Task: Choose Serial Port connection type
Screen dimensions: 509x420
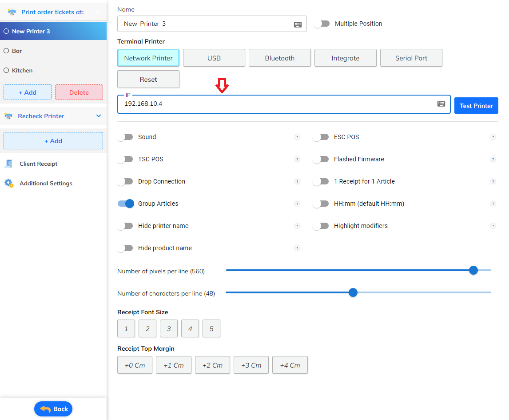Action: [x=411, y=58]
